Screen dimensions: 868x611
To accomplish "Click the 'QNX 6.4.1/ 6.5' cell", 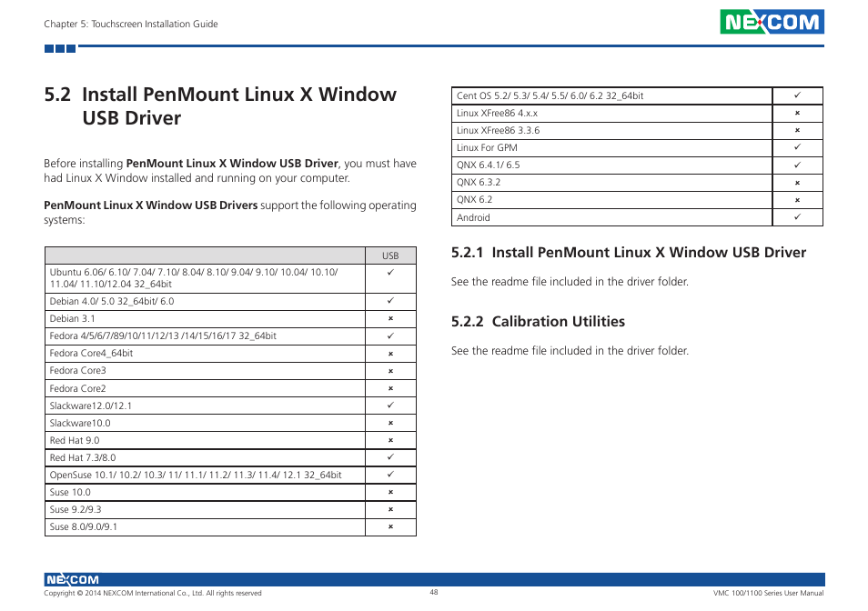I will (612, 165).
